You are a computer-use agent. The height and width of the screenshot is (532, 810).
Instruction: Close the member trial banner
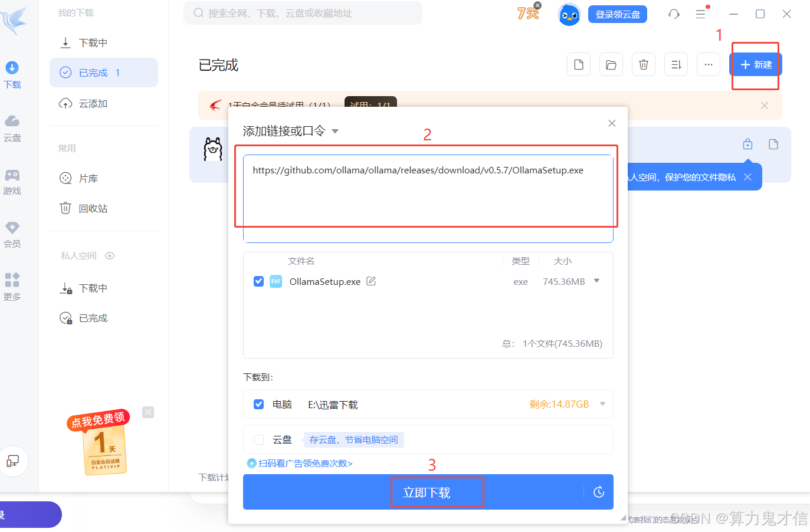point(765,106)
